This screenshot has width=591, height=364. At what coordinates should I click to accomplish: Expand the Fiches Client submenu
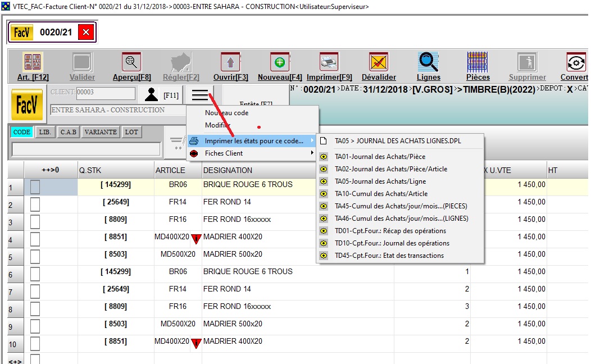252,153
